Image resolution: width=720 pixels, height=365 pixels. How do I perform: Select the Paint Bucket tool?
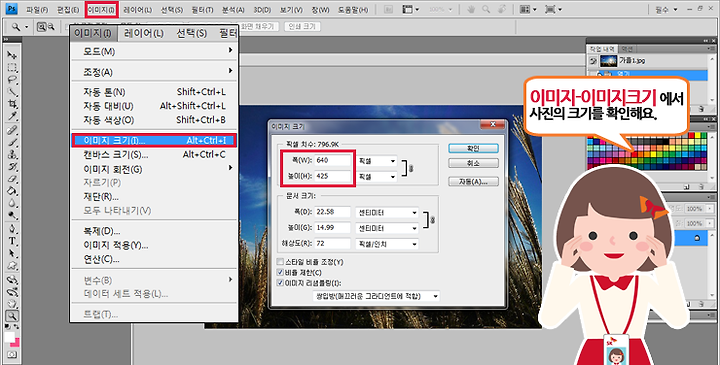coord(12,191)
